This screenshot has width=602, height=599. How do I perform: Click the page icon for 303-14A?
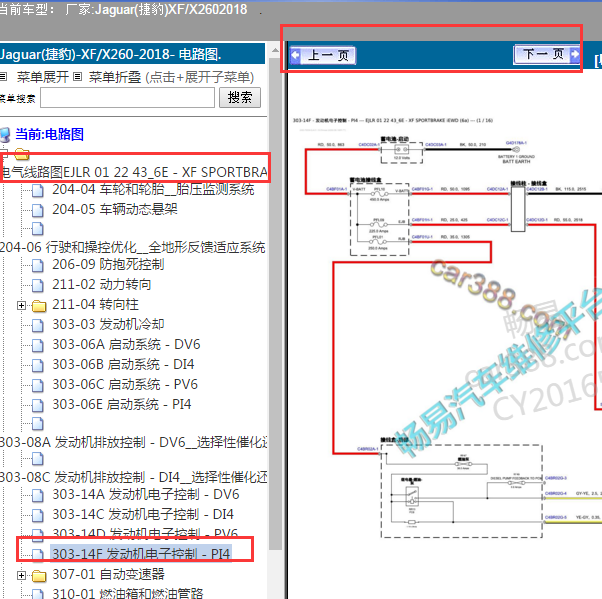38,495
